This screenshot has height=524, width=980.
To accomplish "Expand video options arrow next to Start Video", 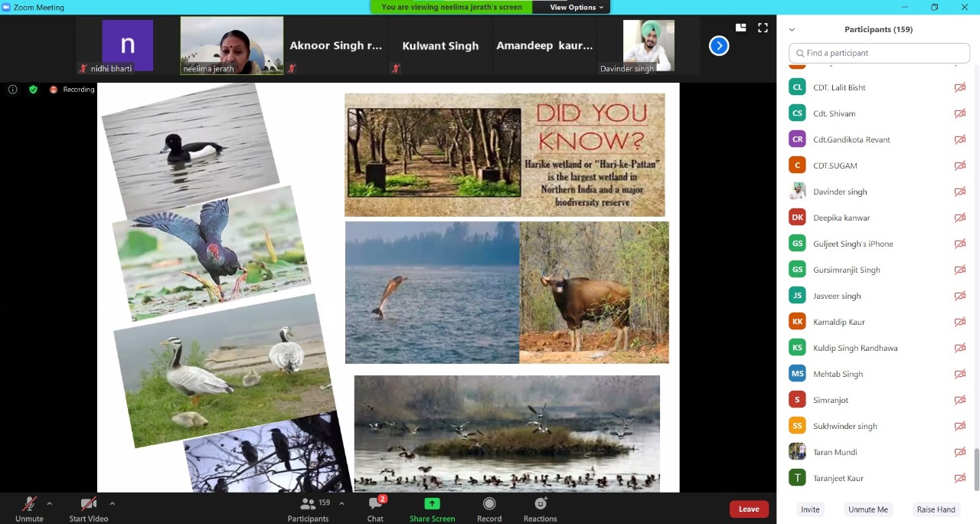I will 112,503.
